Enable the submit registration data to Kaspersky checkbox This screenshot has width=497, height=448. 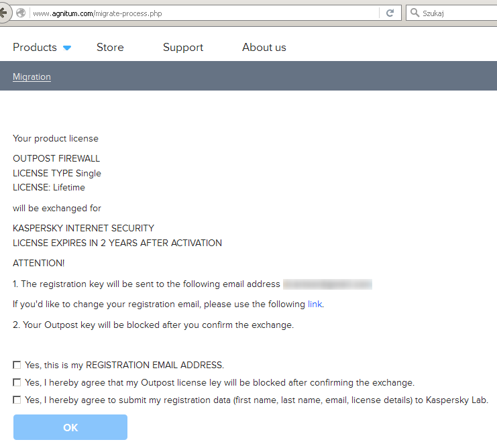click(17, 400)
